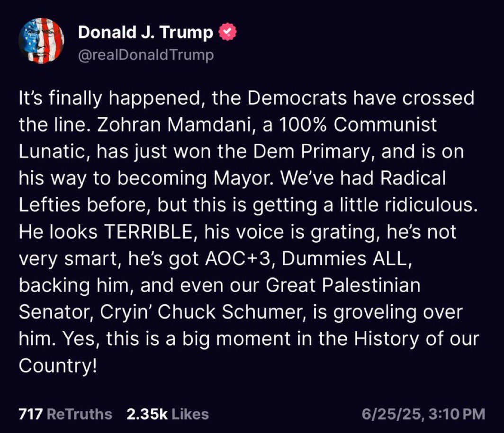Click the @realDonaldTrump handle

click(x=145, y=54)
